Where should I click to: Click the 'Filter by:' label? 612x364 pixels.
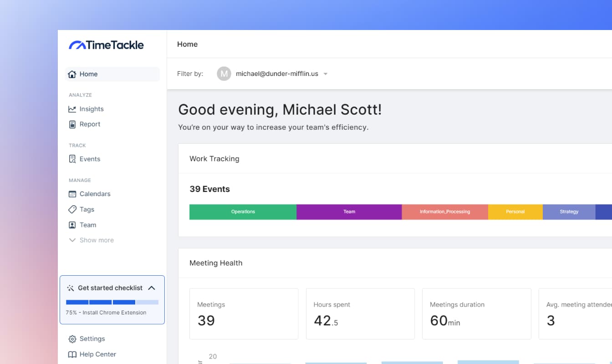[190, 74]
